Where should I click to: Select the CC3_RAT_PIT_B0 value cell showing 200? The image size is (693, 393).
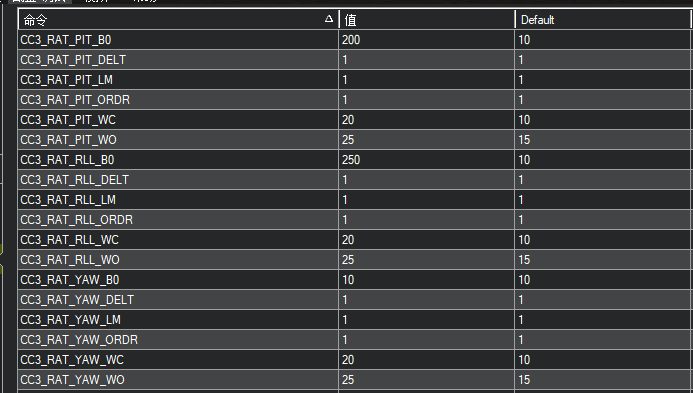(x=426, y=40)
